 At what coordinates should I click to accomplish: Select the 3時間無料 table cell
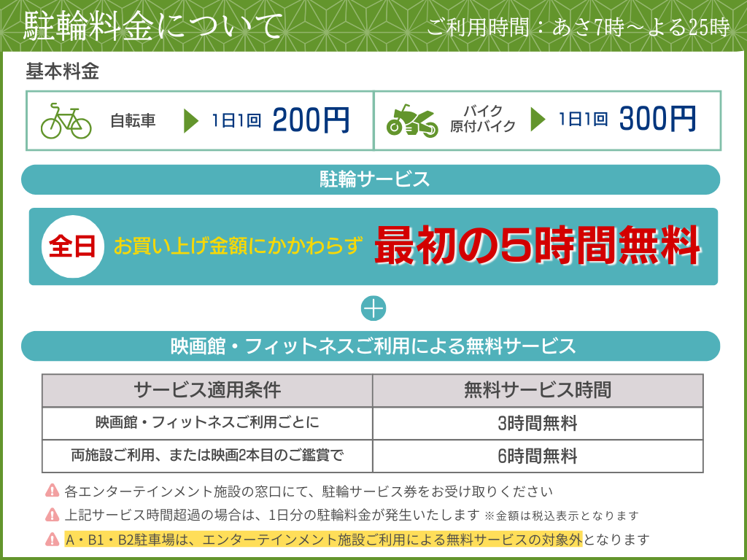point(538,424)
